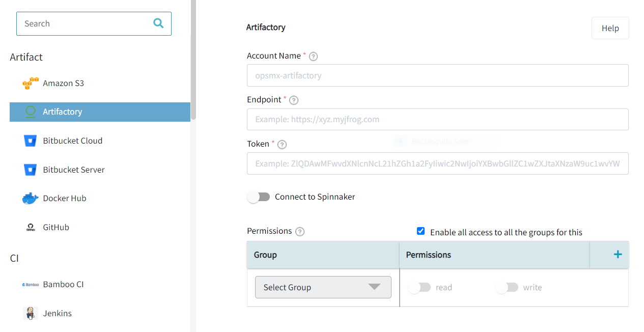Open the Bamboo CI integration
Viewport: 644px width, 332px height.
click(x=31, y=284)
